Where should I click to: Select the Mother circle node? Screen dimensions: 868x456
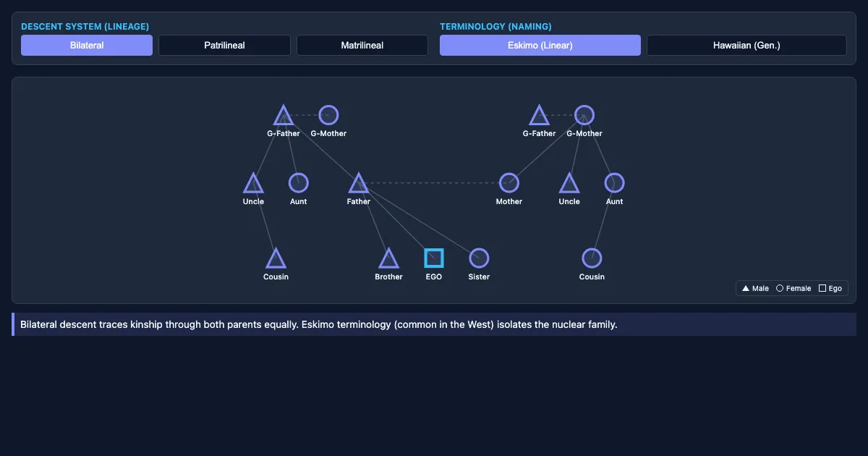coord(509,183)
